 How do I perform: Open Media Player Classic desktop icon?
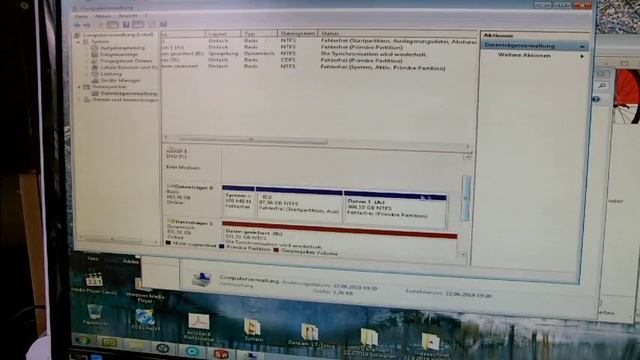[x=94, y=283]
